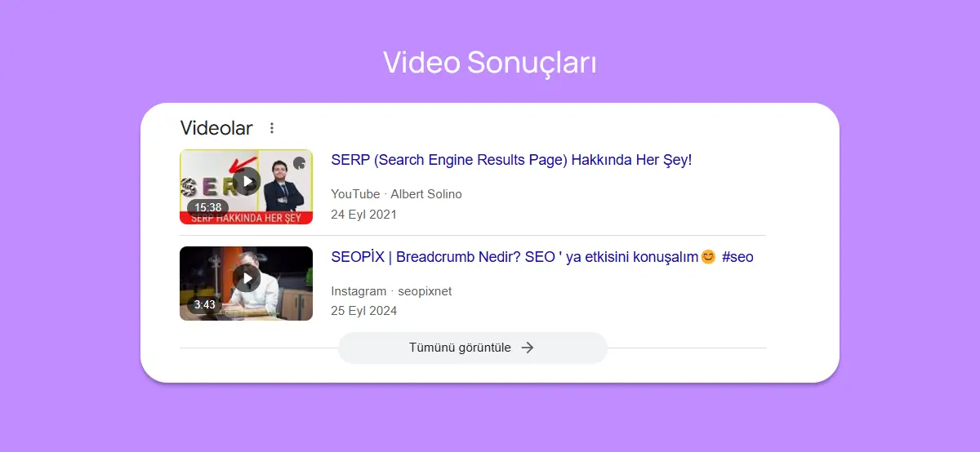
Task: Click the YouTube · Albert Solino source text
Action: coord(396,194)
